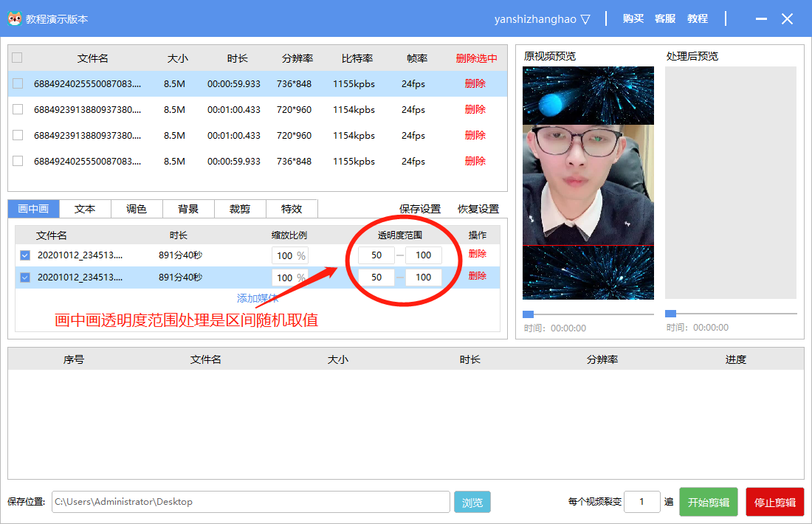812x524 pixels.
Task: Click the processed video preview area
Action: (x=731, y=183)
